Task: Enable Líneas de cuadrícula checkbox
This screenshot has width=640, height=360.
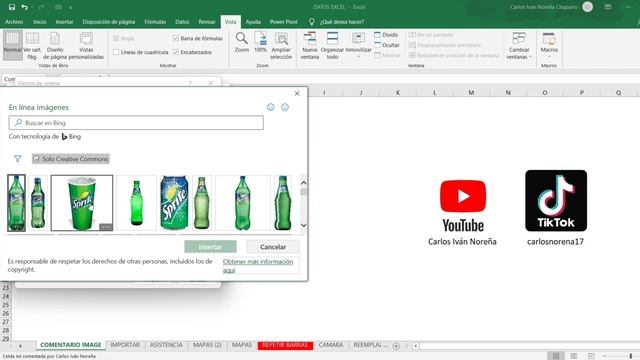Action: [x=116, y=52]
